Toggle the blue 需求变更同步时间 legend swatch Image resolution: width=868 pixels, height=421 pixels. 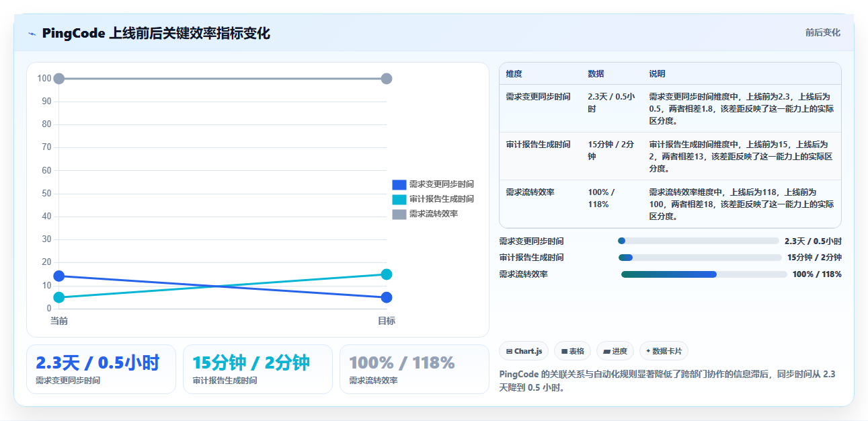click(x=399, y=184)
